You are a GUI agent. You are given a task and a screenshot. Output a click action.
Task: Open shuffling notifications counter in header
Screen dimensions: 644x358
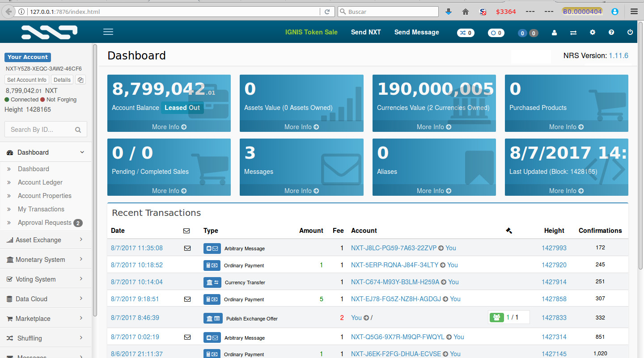pos(466,33)
